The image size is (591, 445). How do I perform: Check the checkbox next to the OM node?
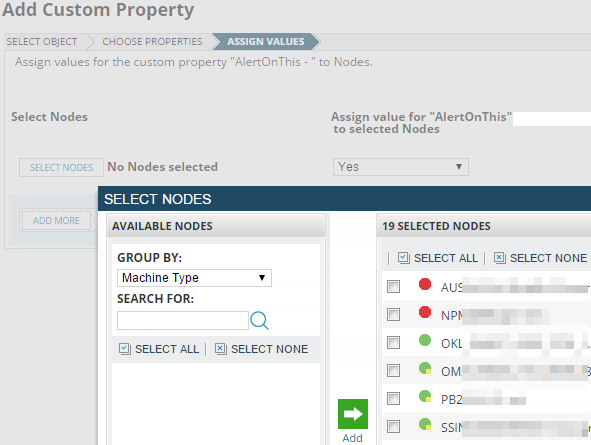(393, 371)
